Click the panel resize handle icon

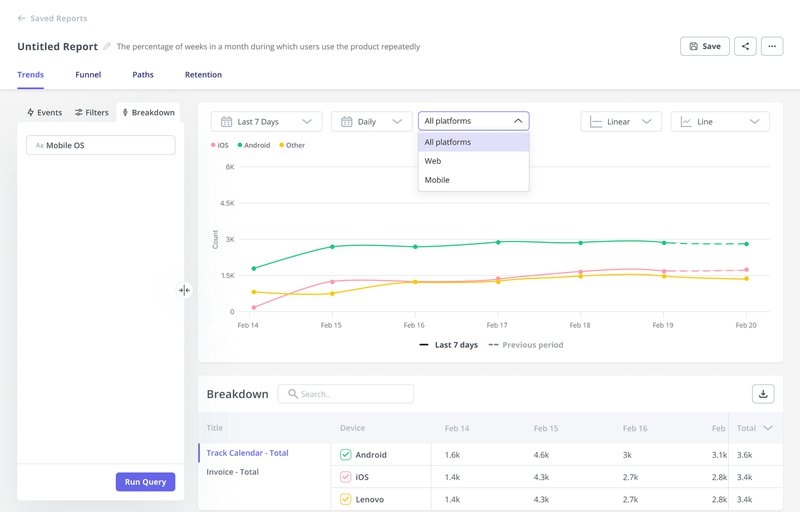[x=184, y=290]
